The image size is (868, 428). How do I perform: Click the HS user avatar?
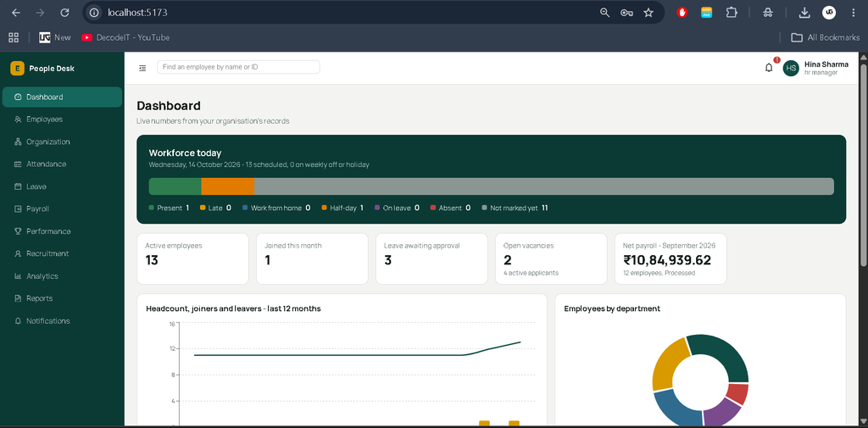[791, 68]
